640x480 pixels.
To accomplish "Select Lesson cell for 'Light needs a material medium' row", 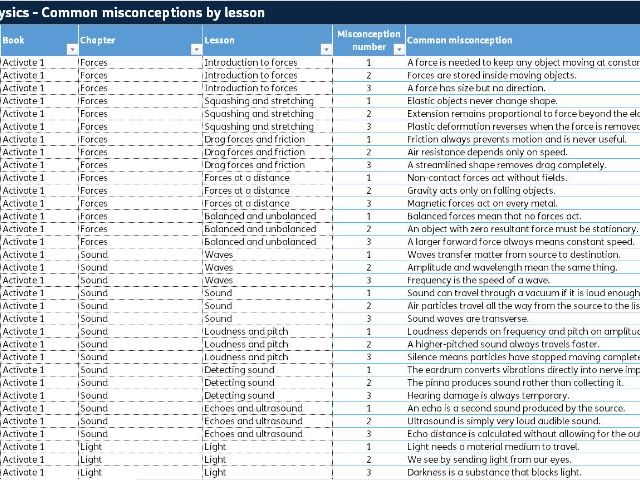I will (267, 447).
